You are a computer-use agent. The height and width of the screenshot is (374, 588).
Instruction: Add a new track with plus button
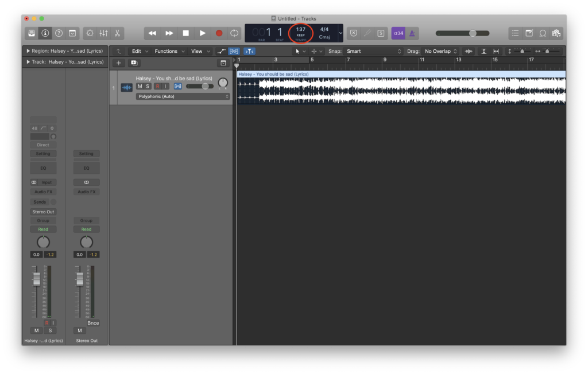tap(118, 63)
